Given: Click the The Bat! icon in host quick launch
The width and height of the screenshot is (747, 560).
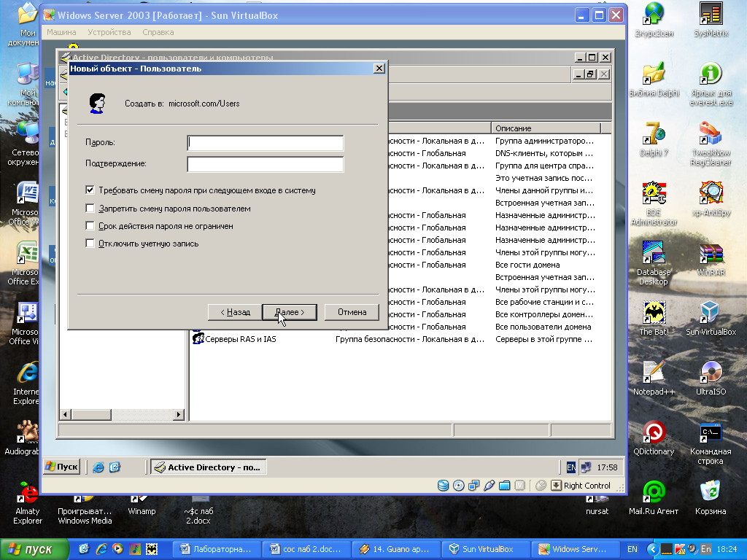Looking at the screenshot, I should [x=151, y=549].
